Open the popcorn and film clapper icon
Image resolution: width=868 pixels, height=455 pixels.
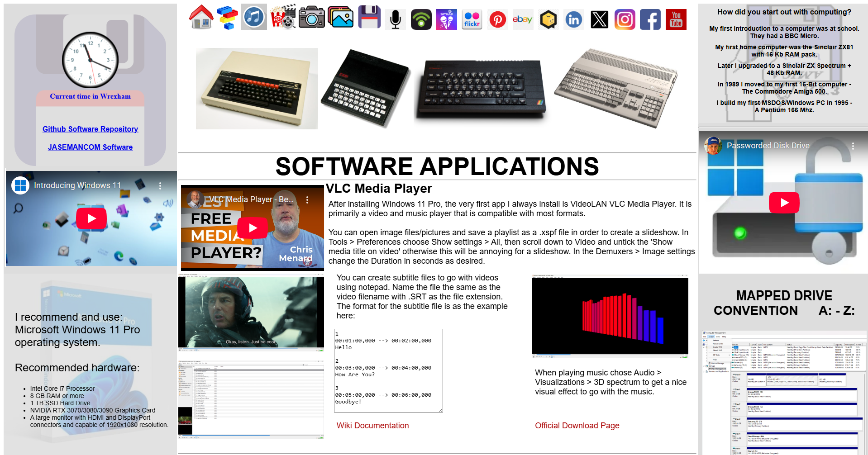click(x=283, y=17)
